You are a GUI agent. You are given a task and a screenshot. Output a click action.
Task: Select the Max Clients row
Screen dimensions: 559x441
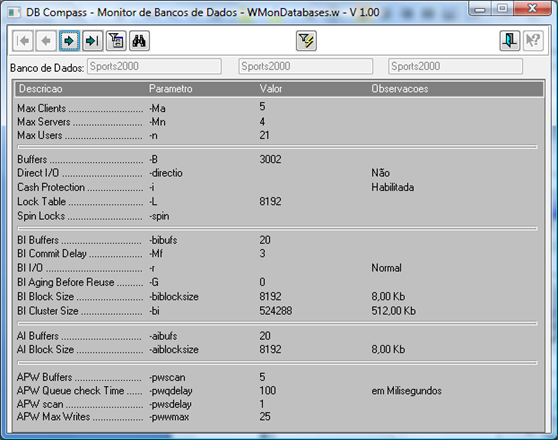click(x=278, y=108)
